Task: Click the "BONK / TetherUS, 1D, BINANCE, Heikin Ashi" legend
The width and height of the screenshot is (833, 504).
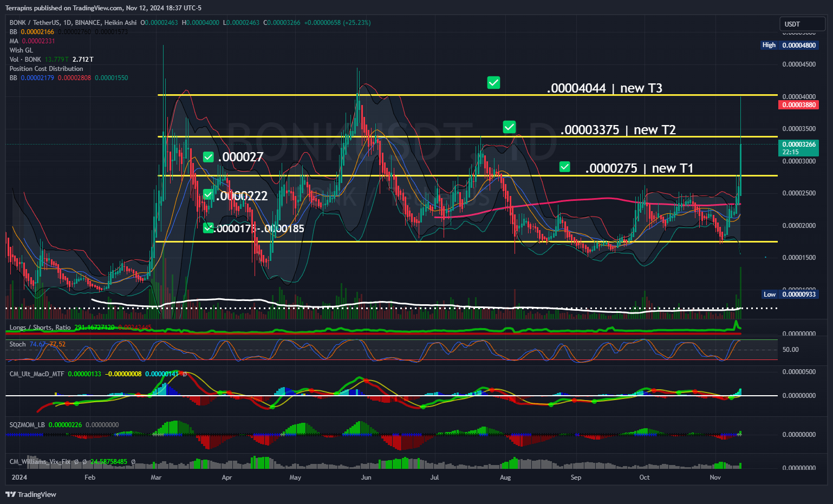Action: pos(73,23)
